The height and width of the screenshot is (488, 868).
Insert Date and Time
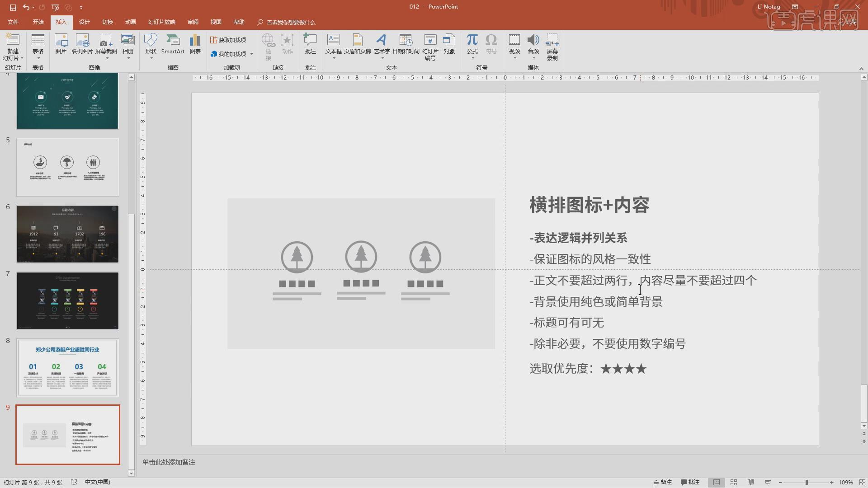406,44
